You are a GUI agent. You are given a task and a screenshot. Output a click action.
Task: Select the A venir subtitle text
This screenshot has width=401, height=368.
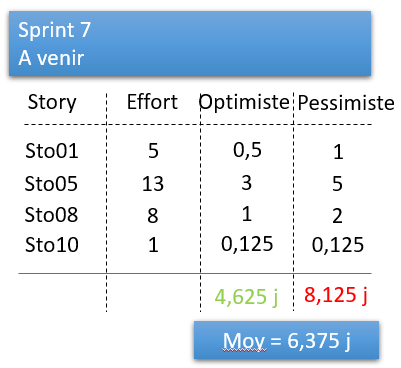tap(51, 58)
